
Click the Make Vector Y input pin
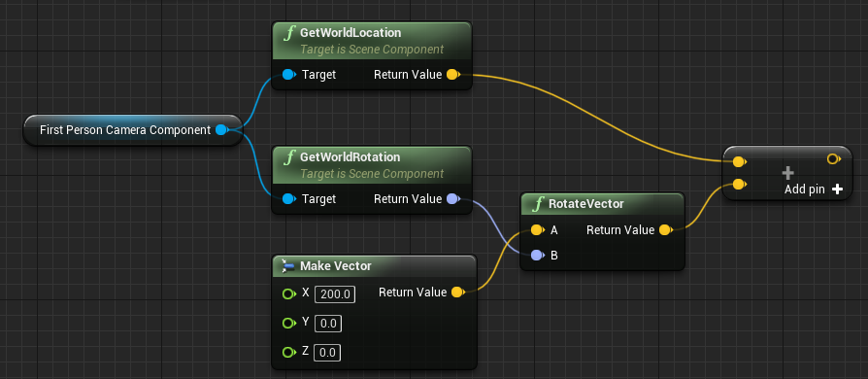pos(288,323)
